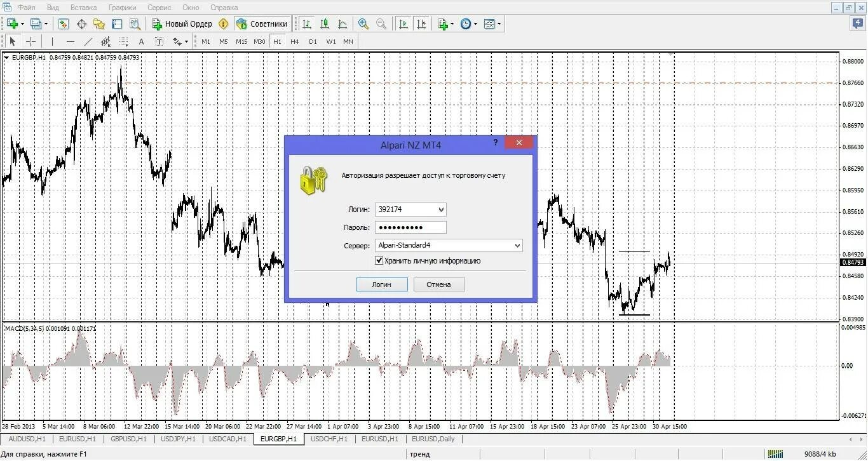Viewport: 868px width, 461px height.
Task: Expand the Сервер Alpari-Standard4 dropdown
Action: (517, 245)
